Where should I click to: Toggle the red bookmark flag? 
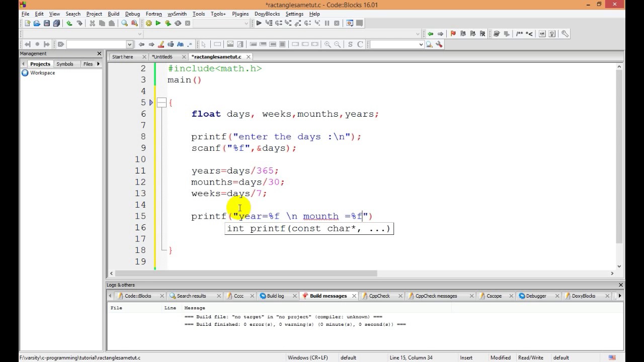453,34
